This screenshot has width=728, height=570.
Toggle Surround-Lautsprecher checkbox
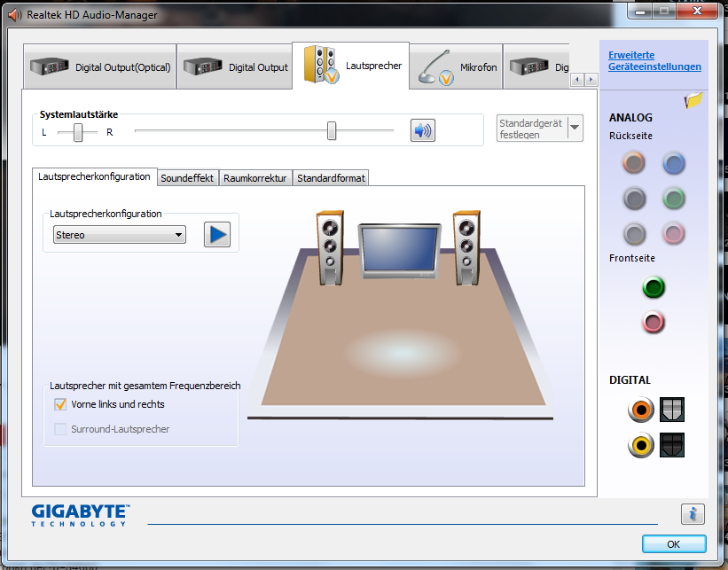(60, 429)
